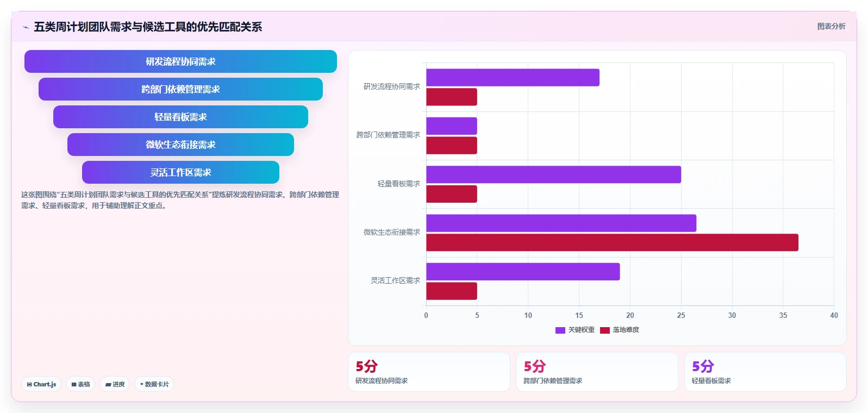Click the chart description paragraph text
The image size is (868, 413).
coord(180,200)
